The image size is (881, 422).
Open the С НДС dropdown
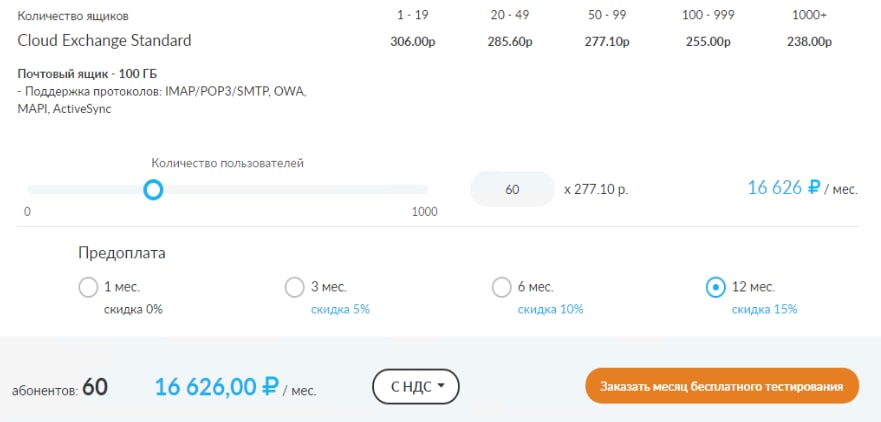click(415, 387)
